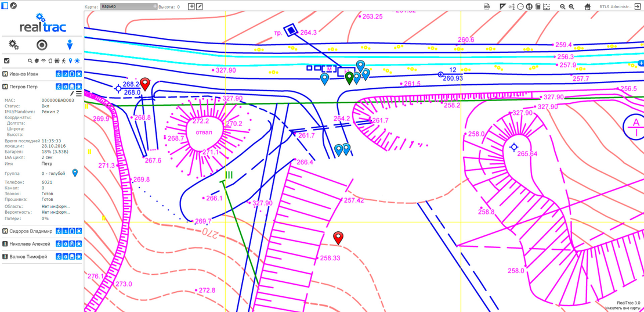The height and width of the screenshot is (312, 644).
Task: Select the green marker on map
Action: [349, 77]
